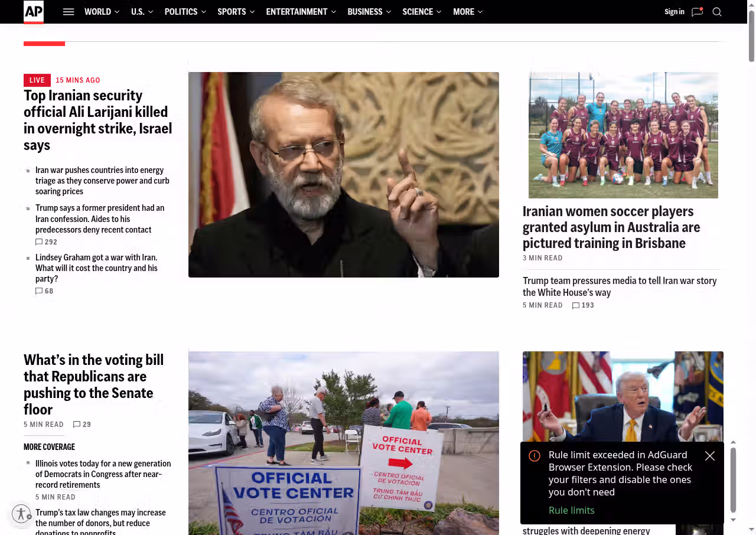
Task: Click the AP logo home icon
Action: (x=34, y=12)
